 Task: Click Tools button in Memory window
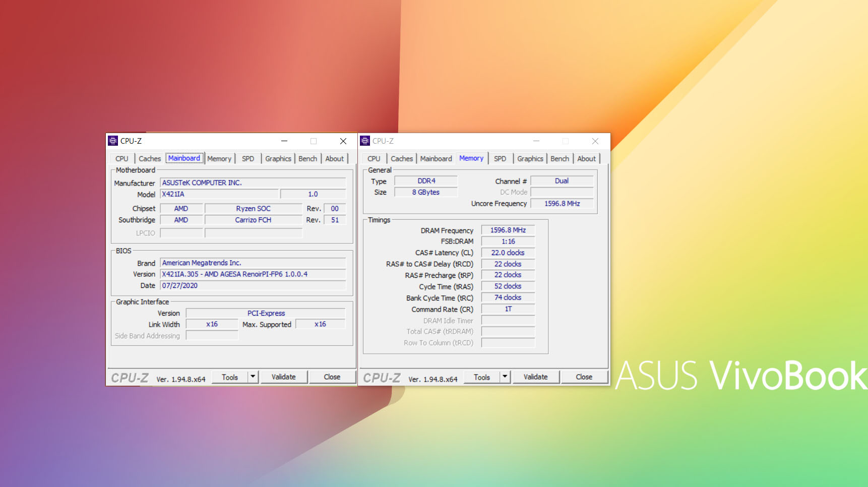pos(482,377)
